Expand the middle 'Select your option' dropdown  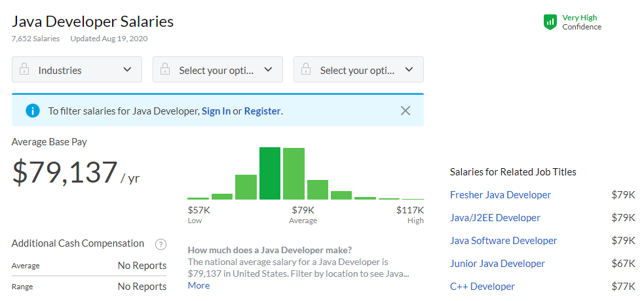(x=218, y=69)
